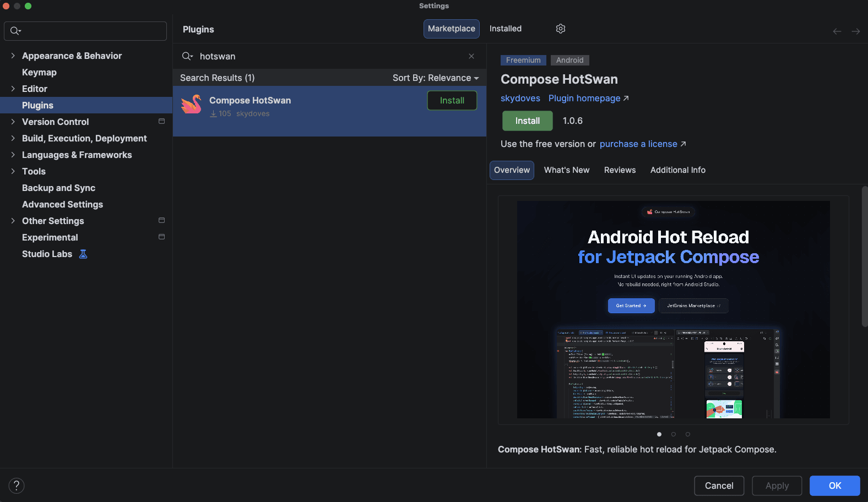Click the Android Hot Reload screenshot preview
868x502 pixels.
click(674, 309)
